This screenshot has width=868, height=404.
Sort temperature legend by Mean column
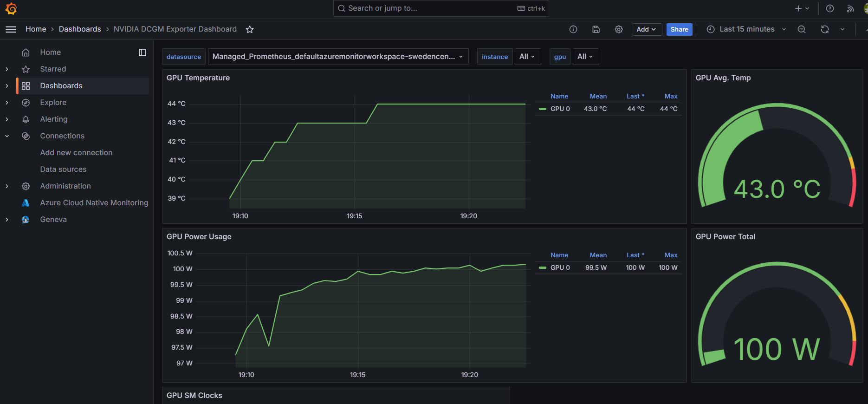point(598,96)
